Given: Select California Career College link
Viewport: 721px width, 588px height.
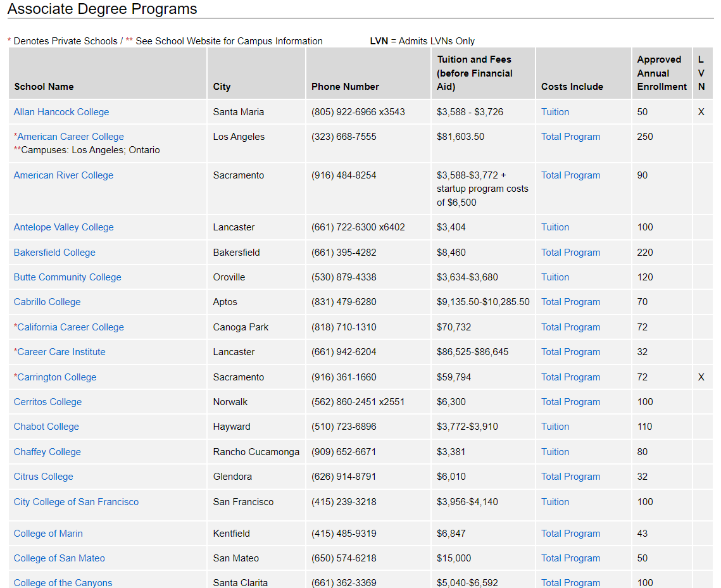Looking at the screenshot, I should pyautogui.click(x=70, y=327).
